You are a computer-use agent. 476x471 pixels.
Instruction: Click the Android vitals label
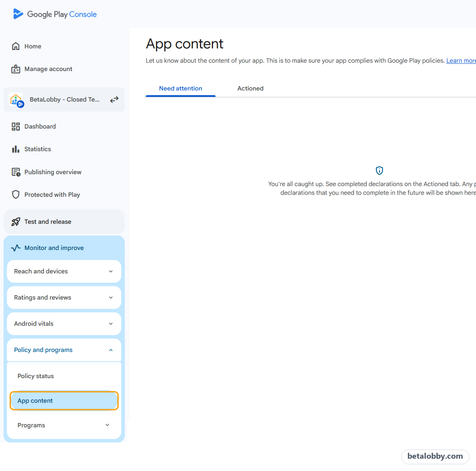(x=34, y=324)
